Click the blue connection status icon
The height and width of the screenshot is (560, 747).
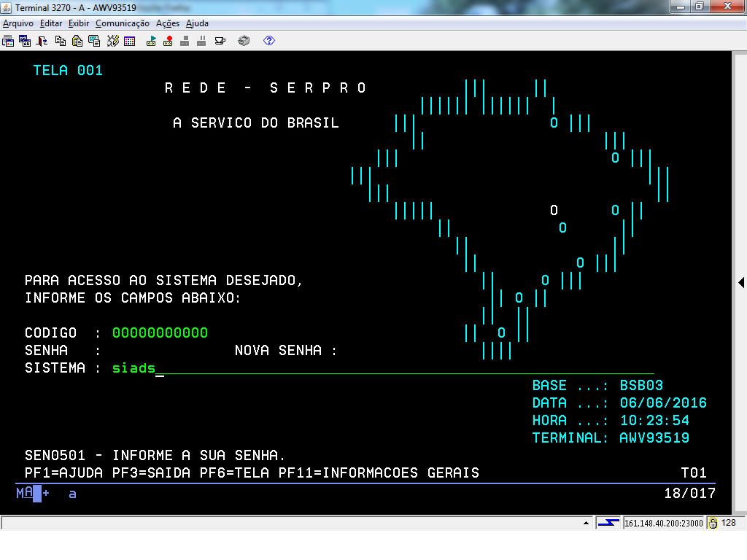(608, 523)
